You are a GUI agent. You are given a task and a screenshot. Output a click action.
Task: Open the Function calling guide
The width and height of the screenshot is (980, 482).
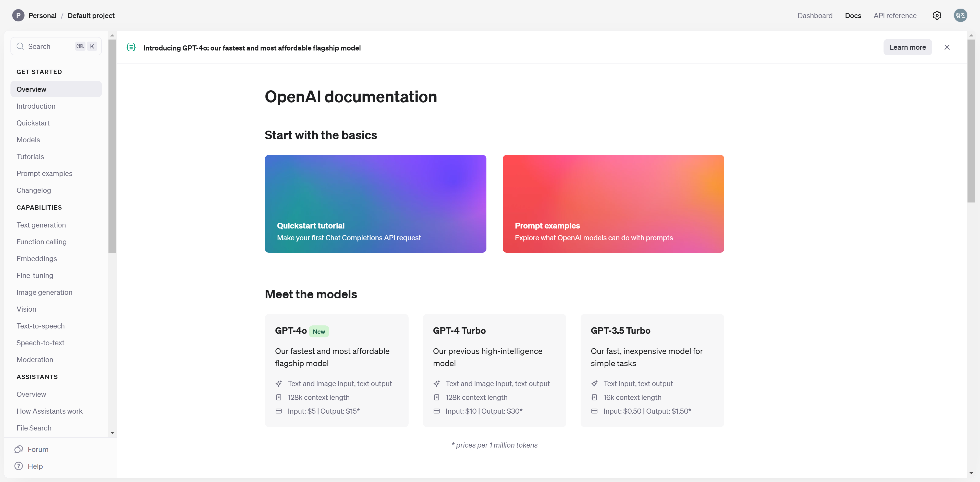pos(41,242)
